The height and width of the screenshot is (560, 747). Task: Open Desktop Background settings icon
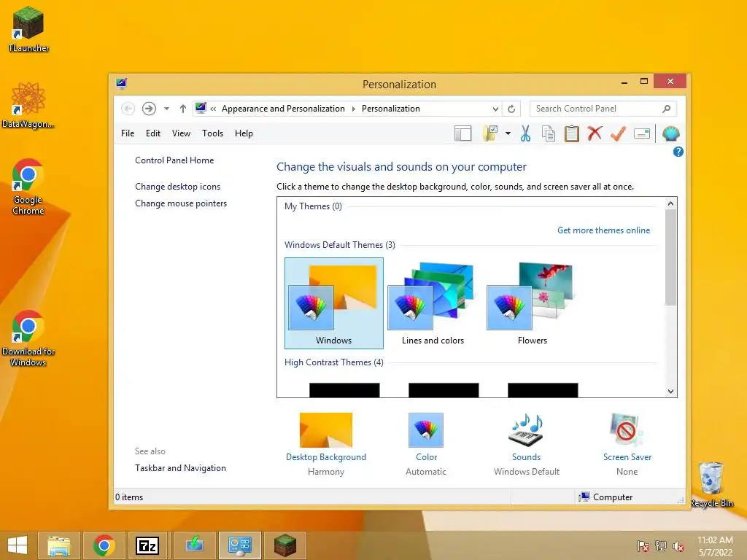tap(326, 430)
